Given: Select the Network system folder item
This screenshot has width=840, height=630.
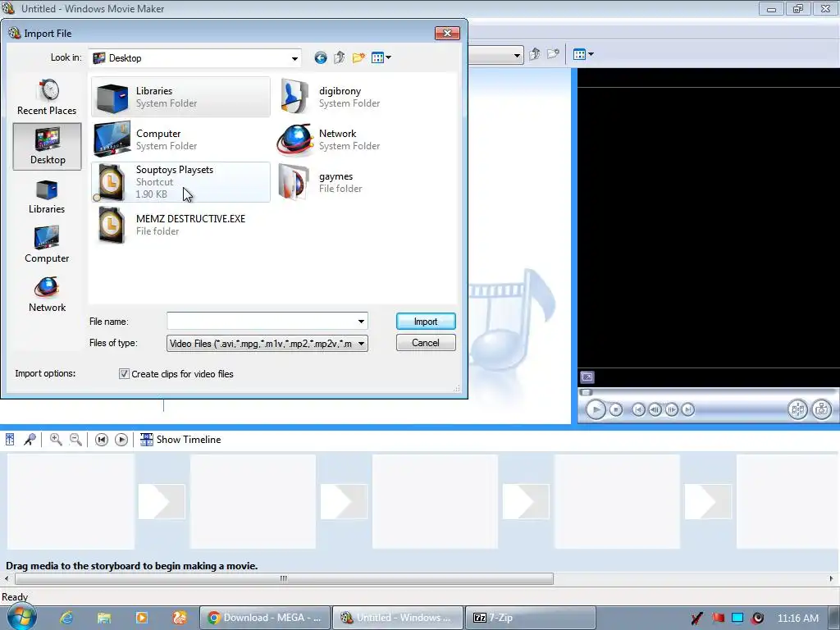Looking at the screenshot, I should pos(364,139).
